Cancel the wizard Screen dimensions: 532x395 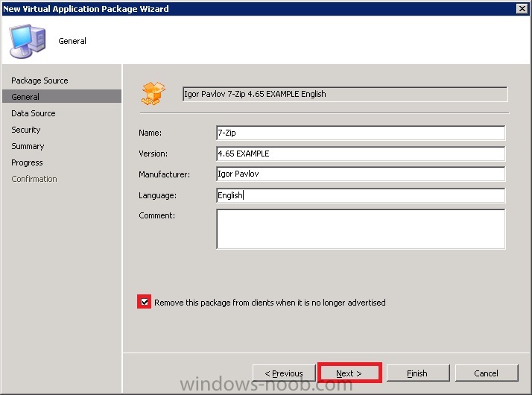(x=487, y=373)
